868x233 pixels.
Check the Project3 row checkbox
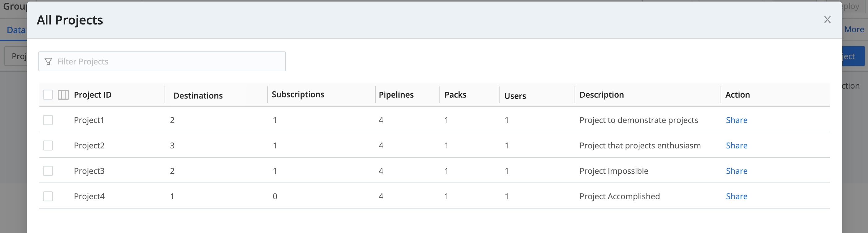[x=48, y=171]
